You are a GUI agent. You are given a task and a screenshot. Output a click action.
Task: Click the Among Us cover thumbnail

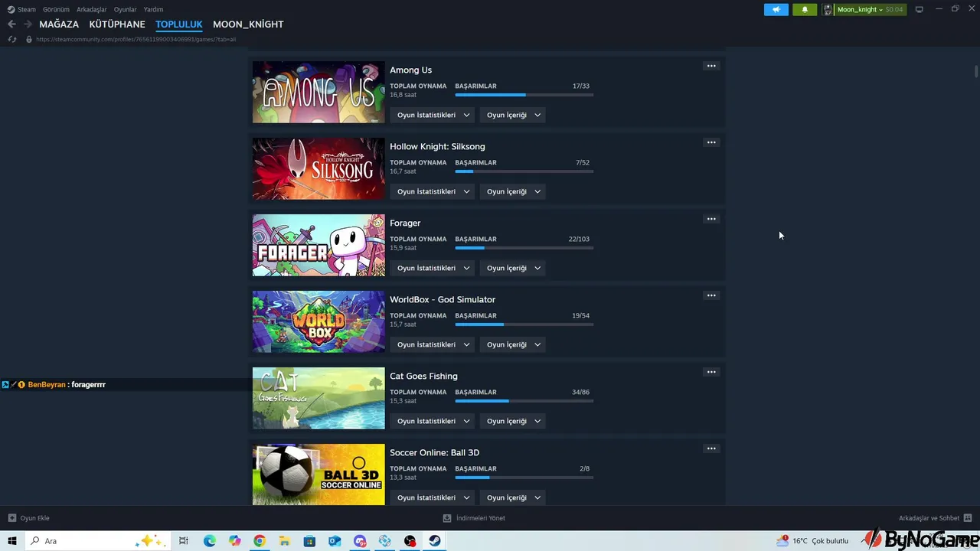[x=318, y=92]
